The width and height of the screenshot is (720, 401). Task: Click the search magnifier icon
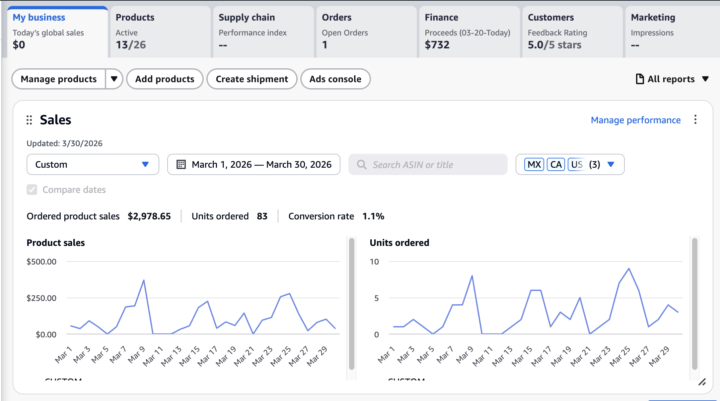pyautogui.click(x=361, y=164)
